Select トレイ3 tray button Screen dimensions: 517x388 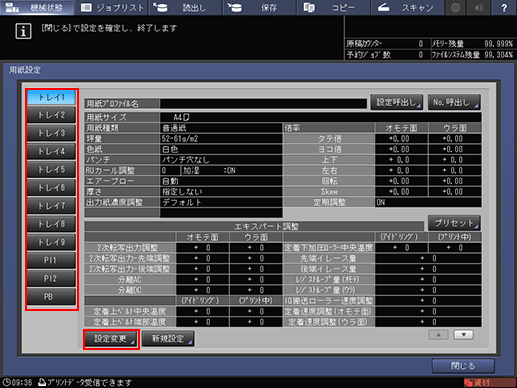51,133
